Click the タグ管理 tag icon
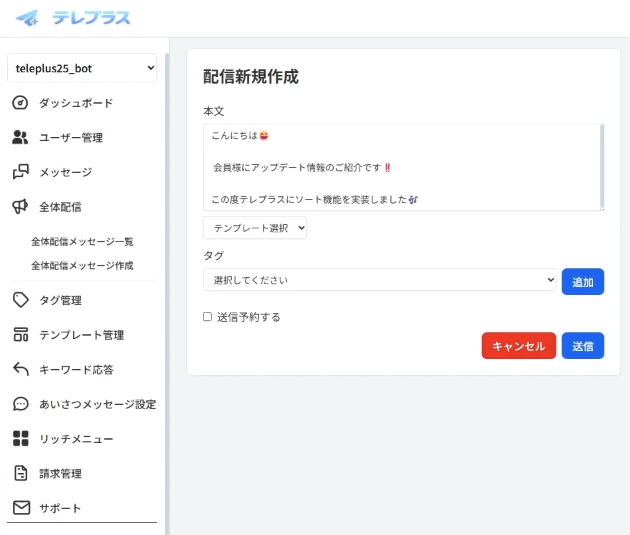This screenshot has height=535, width=630. tap(20, 300)
